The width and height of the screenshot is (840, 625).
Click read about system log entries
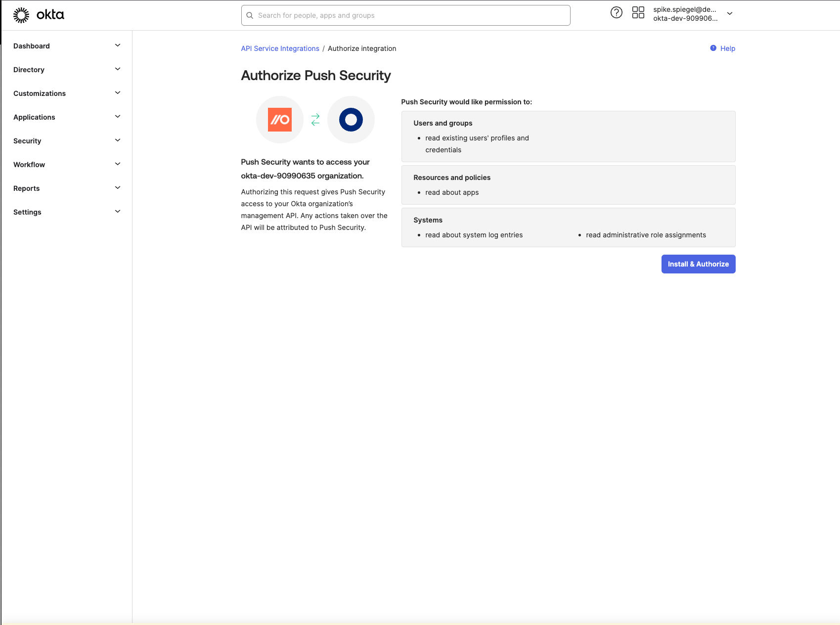point(474,235)
